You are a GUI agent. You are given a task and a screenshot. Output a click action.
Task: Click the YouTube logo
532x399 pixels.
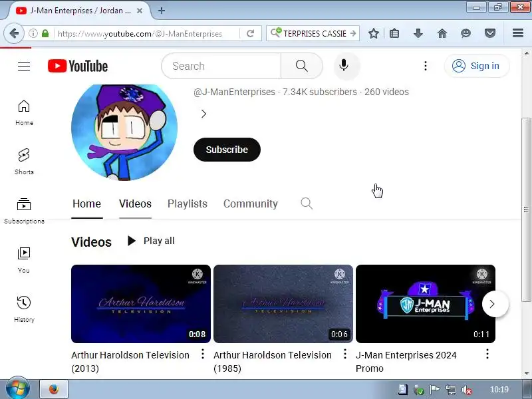pos(78,66)
